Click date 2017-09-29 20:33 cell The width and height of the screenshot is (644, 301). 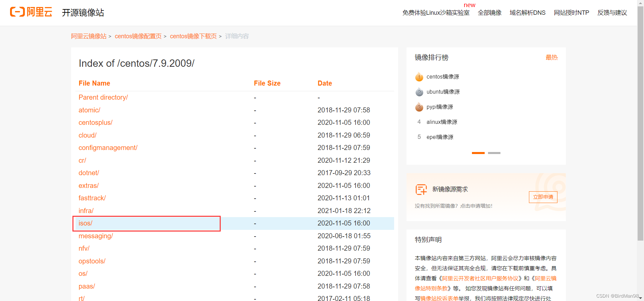pos(344,173)
